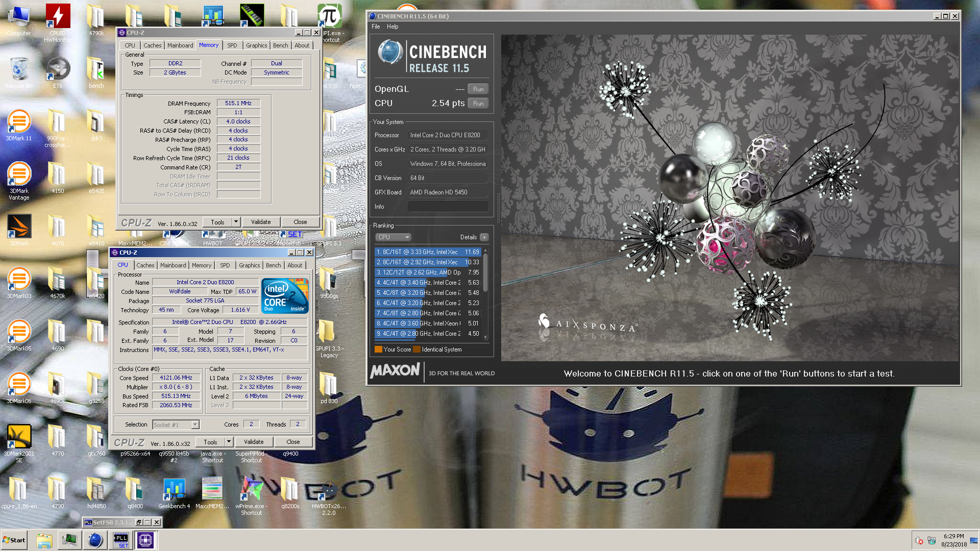Run the CPU test in Cinebench
Viewport: 980px width, 551px height.
click(x=478, y=104)
